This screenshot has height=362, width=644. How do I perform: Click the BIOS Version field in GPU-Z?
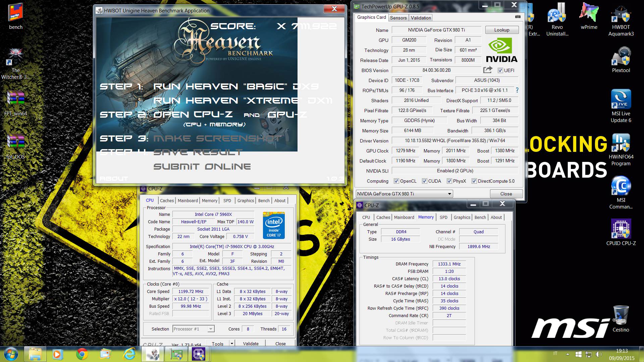(x=436, y=70)
